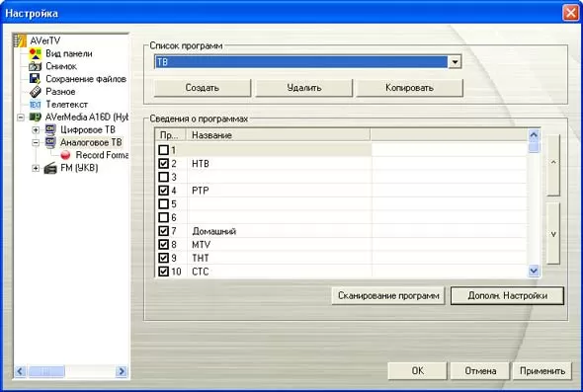The image size is (583, 392).
Task: Open the Телетекст settings page
Action: [66, 105]
